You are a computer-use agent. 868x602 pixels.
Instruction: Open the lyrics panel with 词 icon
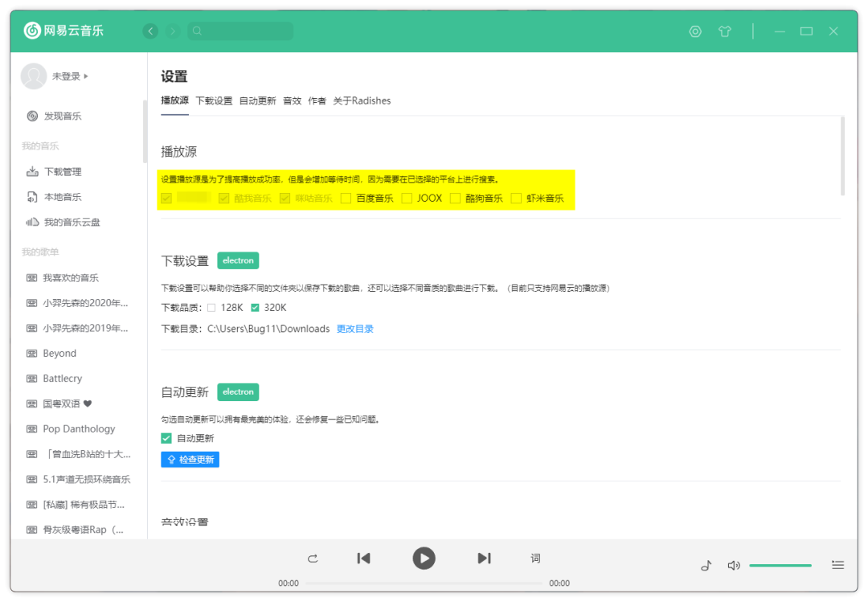[x=535, y=559]
